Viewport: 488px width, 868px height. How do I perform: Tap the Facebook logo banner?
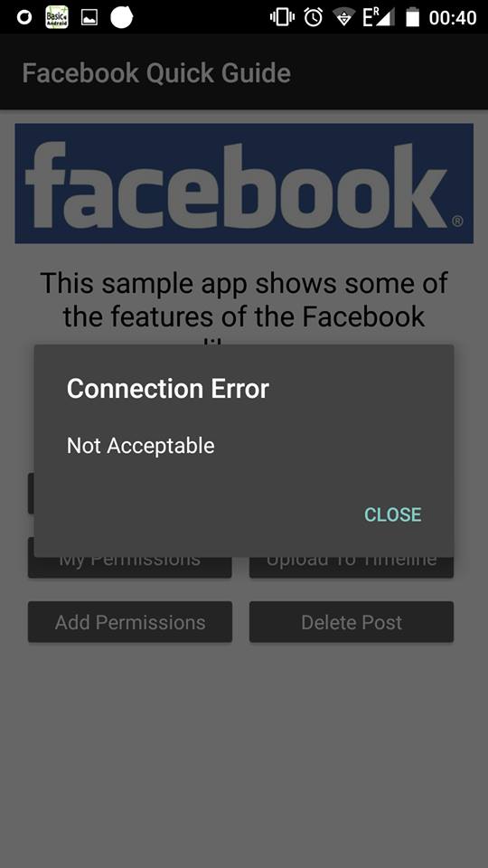coord(244,184)
